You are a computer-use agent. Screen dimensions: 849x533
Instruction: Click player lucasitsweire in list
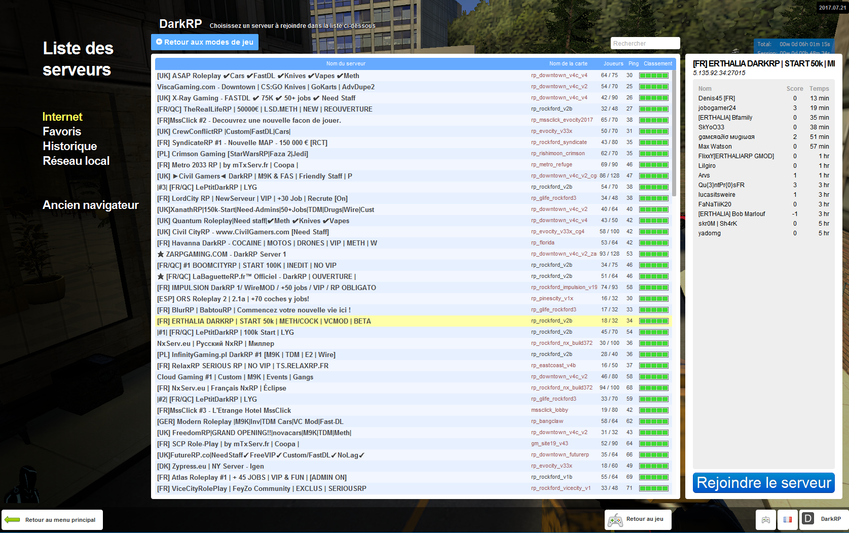pos(763,195)
